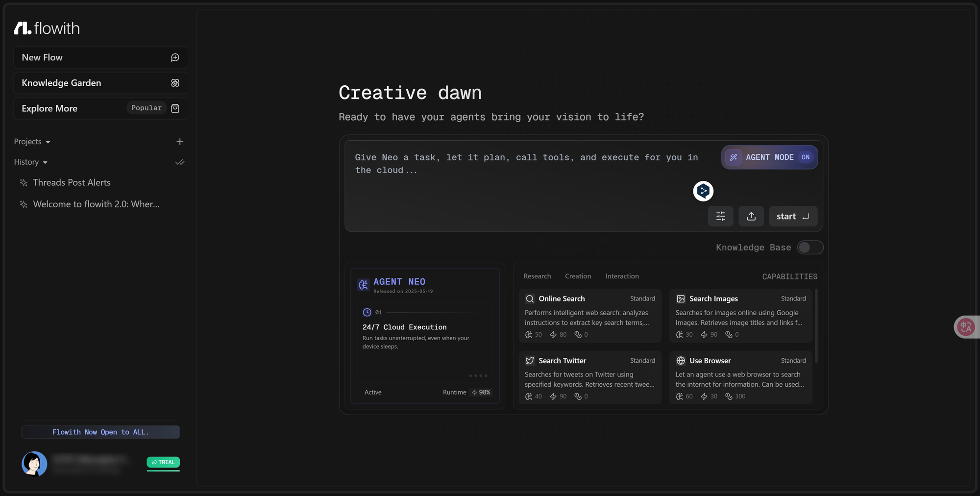Click agent icon showing 30 in Search Images
The height and width of the screenshot is (496, 980).
(679, 335)
